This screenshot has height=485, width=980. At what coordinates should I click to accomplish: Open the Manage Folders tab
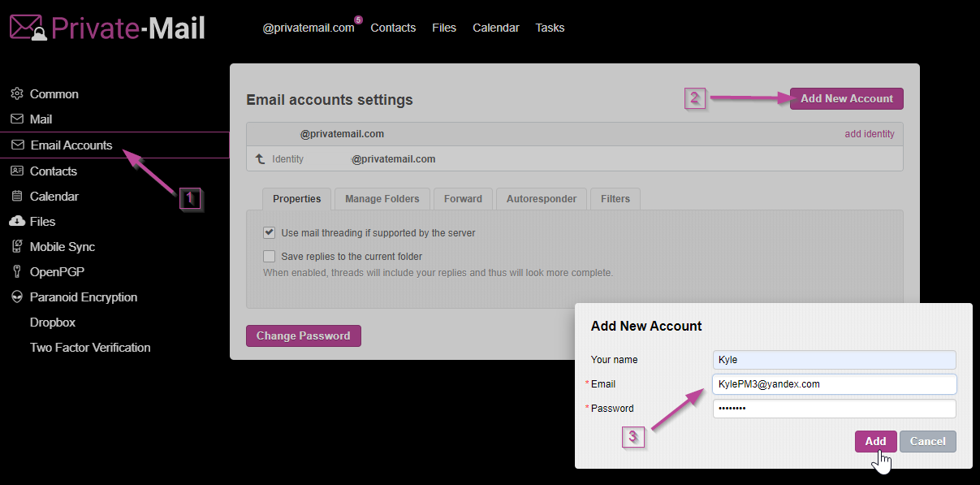click(x=382, y=199)
